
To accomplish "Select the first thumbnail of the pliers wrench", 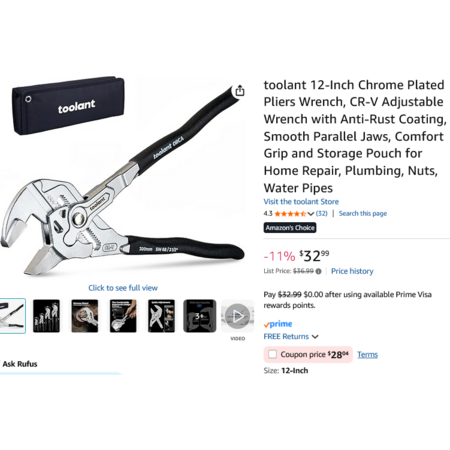I will point(12,316).
